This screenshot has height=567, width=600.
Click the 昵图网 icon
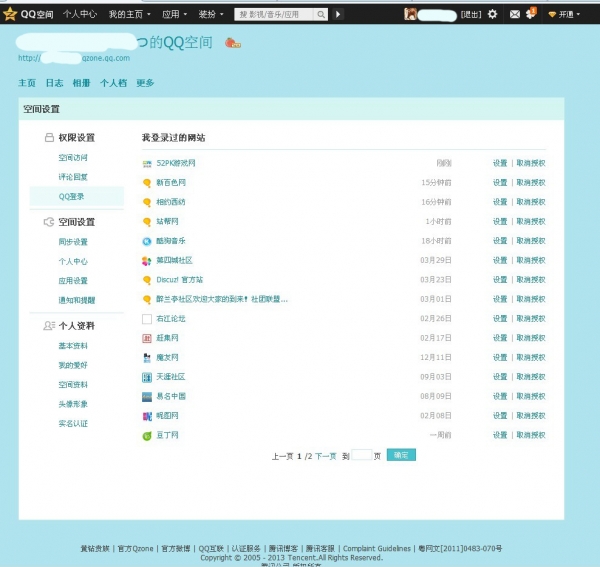147,416
